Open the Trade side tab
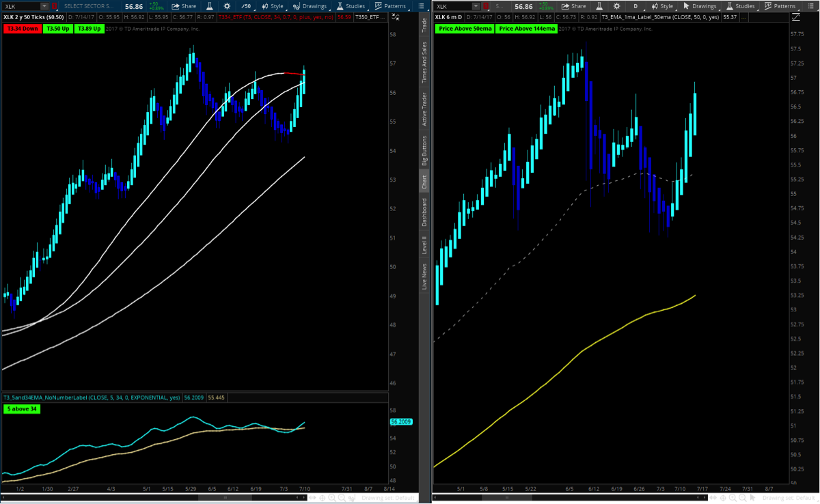 pos(424,25)
